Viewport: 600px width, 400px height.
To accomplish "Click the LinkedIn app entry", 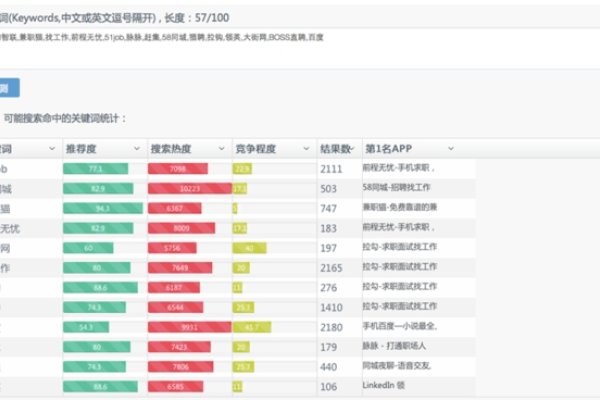I will coord(383,385).
